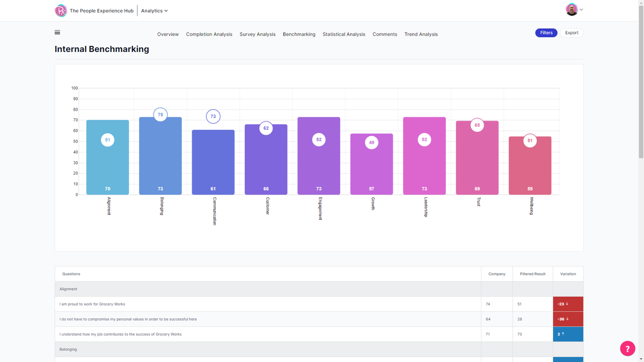Open the Comments tab
The width and height of the screenshot is (644, 362).
click(x=384, y=34)
